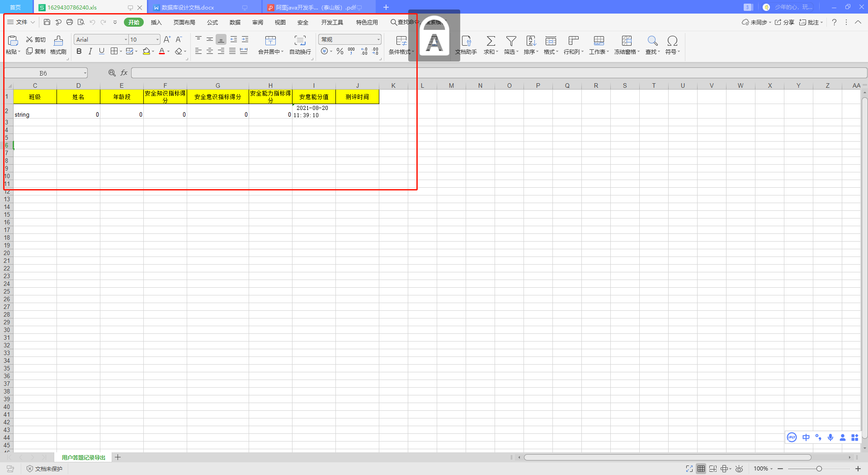Screen dimensions: 868x475
Task: Expand the Conditional Format (条件格式) menu
Action: (401, 52)
